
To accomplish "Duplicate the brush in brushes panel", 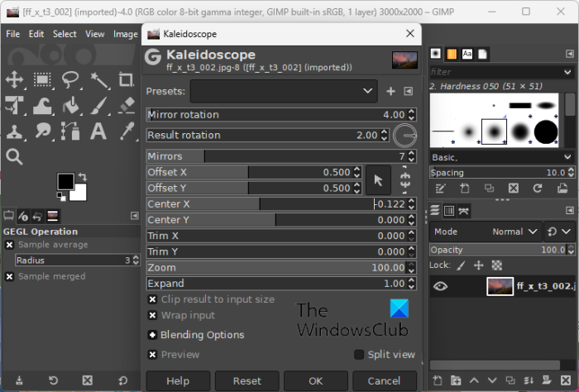I will (x=489, y=189).
